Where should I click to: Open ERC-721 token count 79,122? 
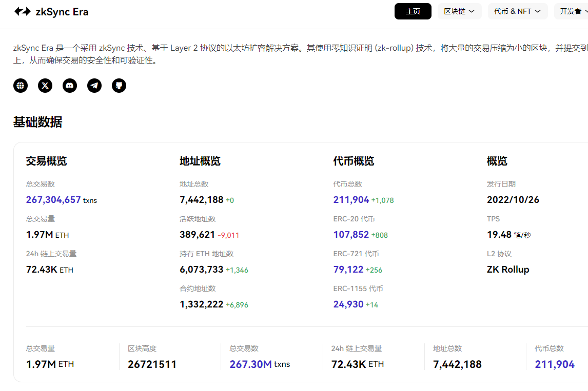pos(348,270)
